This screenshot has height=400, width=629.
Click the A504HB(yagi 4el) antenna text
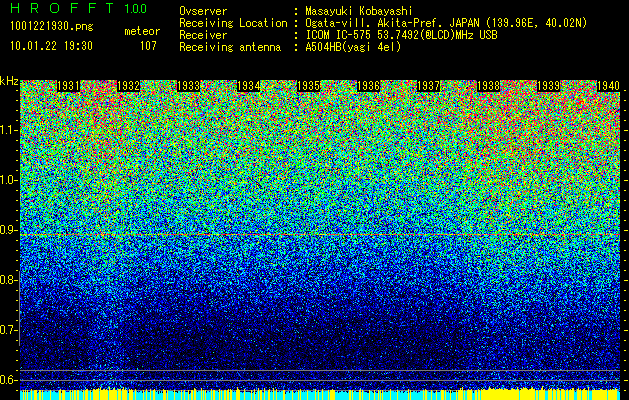click(353, 47)
